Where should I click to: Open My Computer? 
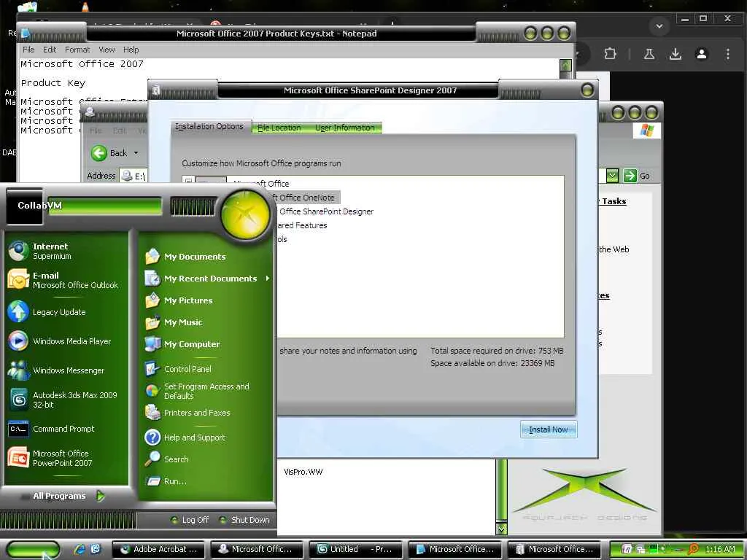click(x=183, y=344)
